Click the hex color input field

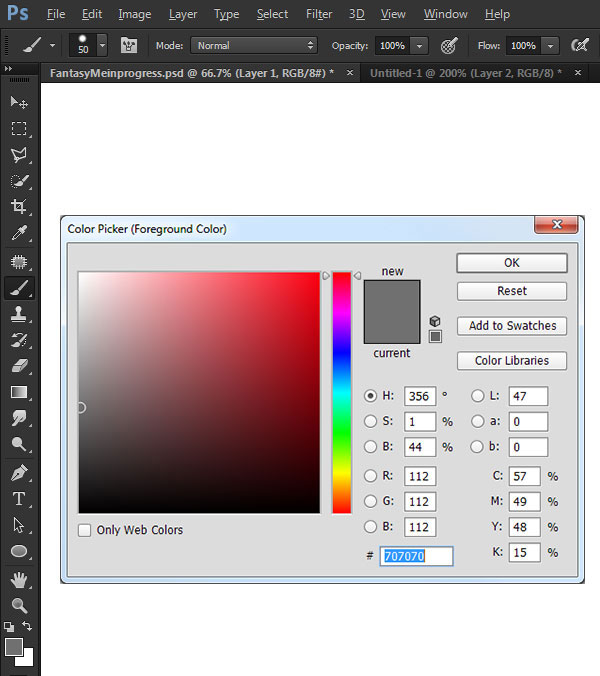(416, 556)
